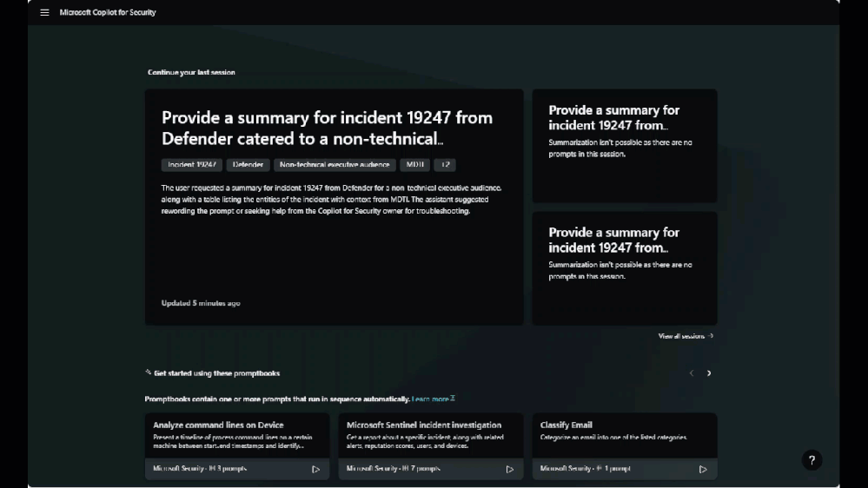
Task: Run Microsoft Sentinel incident investigation promptbook
Action: point(509,469)
